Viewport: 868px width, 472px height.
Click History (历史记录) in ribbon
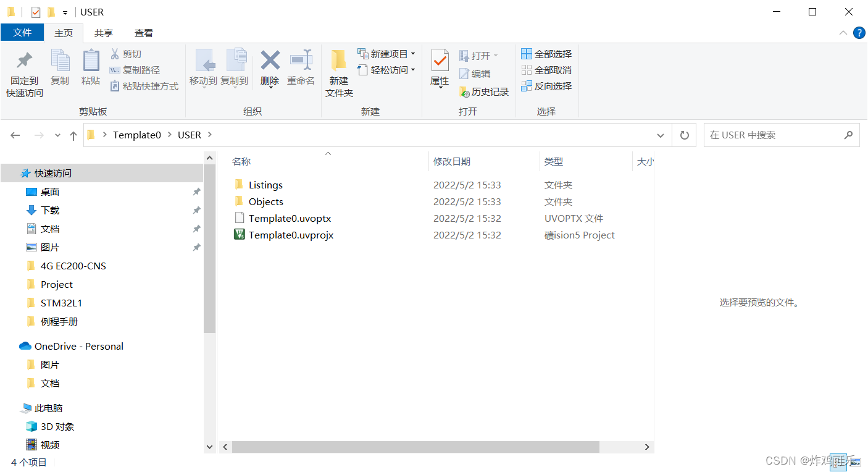(x=484, y=92)
